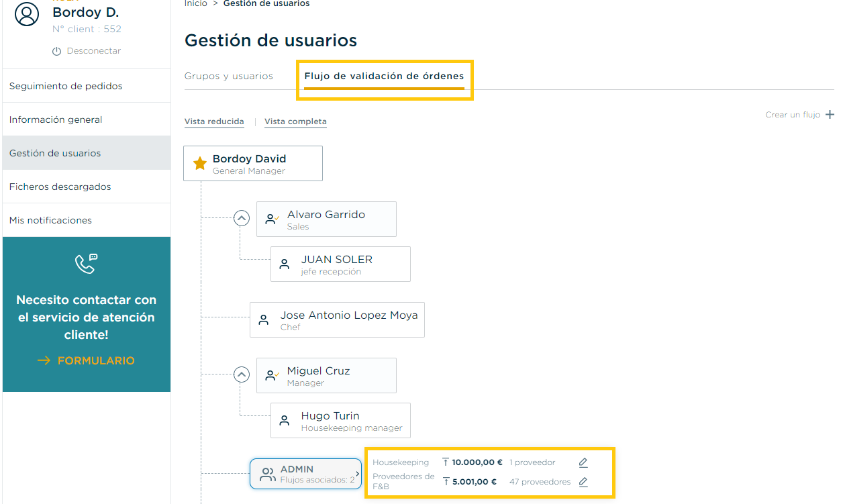The height and width of the screenshot is (504, 841).
Task: Click the person icon on Alvaro Garrido card
Action: 272,219
